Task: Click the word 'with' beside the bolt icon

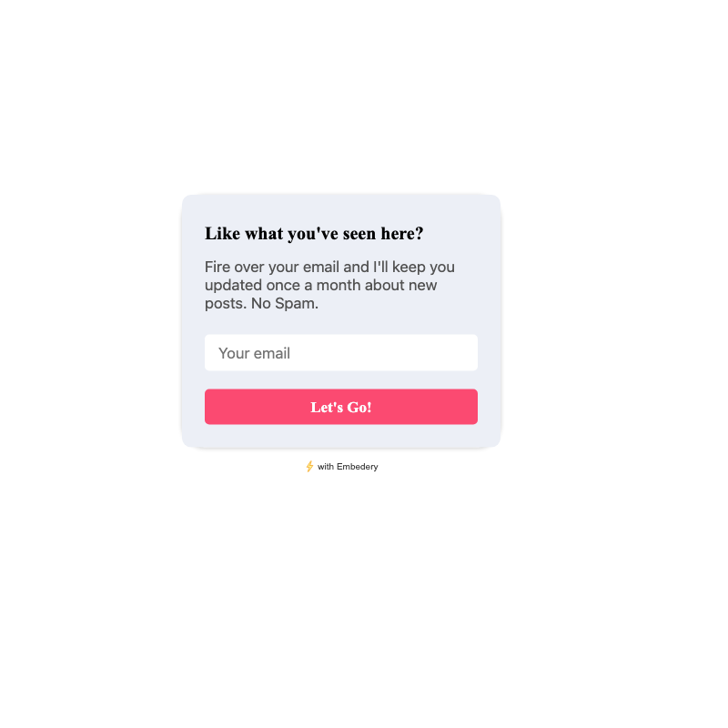Action: [x=326, y=467]
